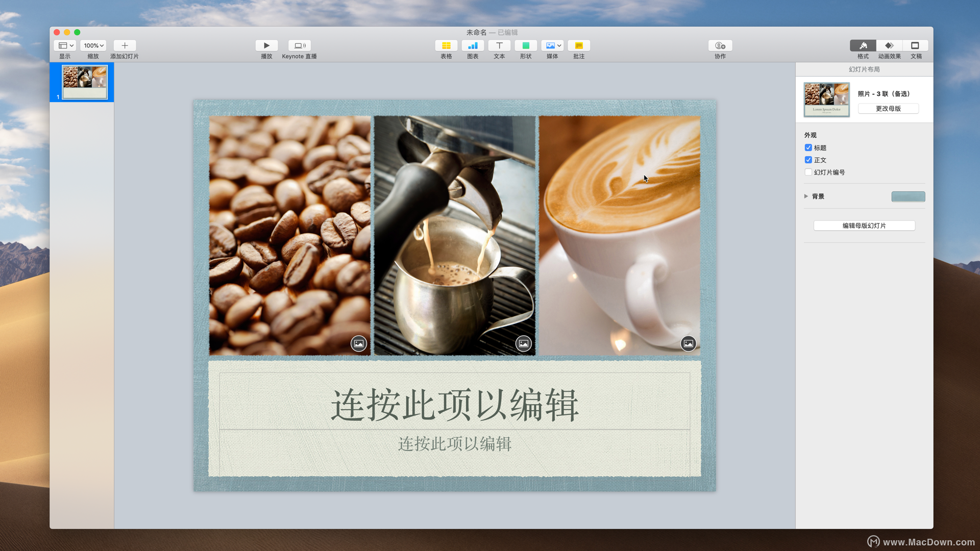
Task: Switch to the 文稿 document inspector tab
Action: (916, 45)
